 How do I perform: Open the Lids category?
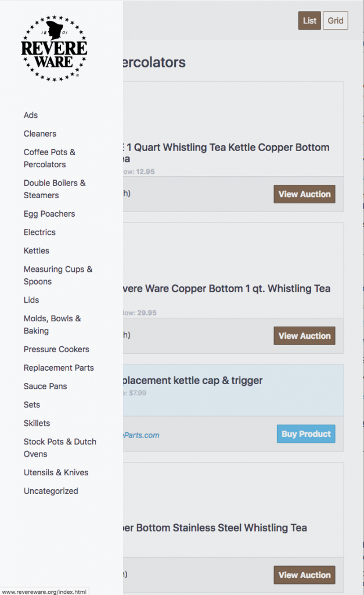[x=31, y=300]
